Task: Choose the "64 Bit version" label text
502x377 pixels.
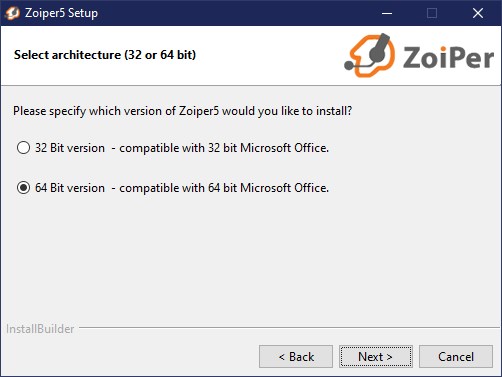Action: click(x=70, y=188)
